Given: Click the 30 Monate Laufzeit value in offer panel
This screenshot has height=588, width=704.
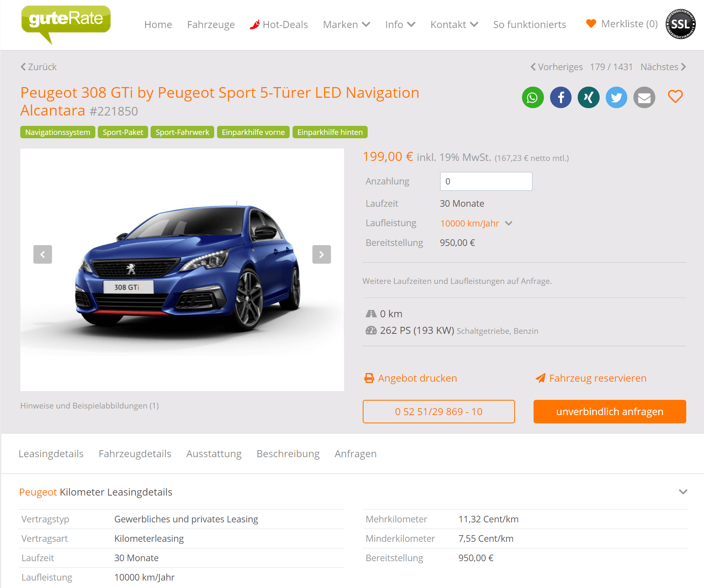Looking at the screenshot, I should [x=462, y=203].
